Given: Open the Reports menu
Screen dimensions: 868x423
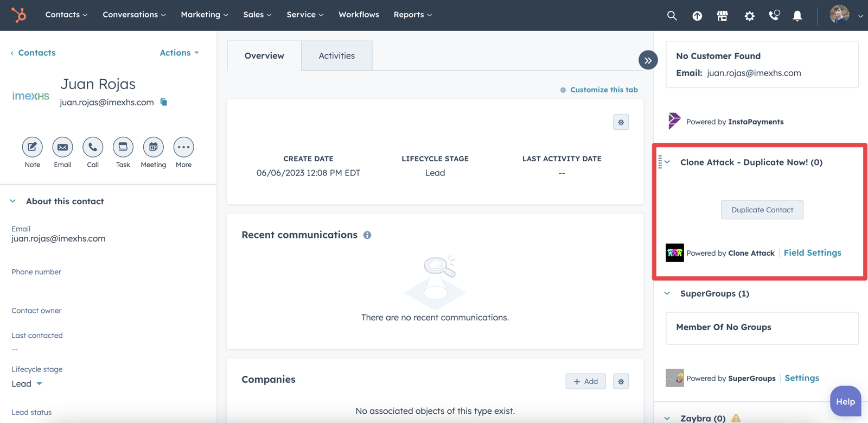Looking at the screenshot, I should [x=412, y=15].
